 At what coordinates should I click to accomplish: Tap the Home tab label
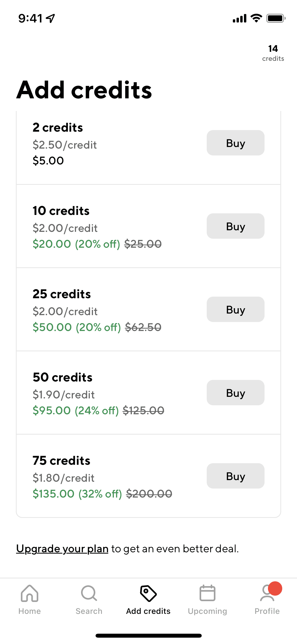coord(30,611)
